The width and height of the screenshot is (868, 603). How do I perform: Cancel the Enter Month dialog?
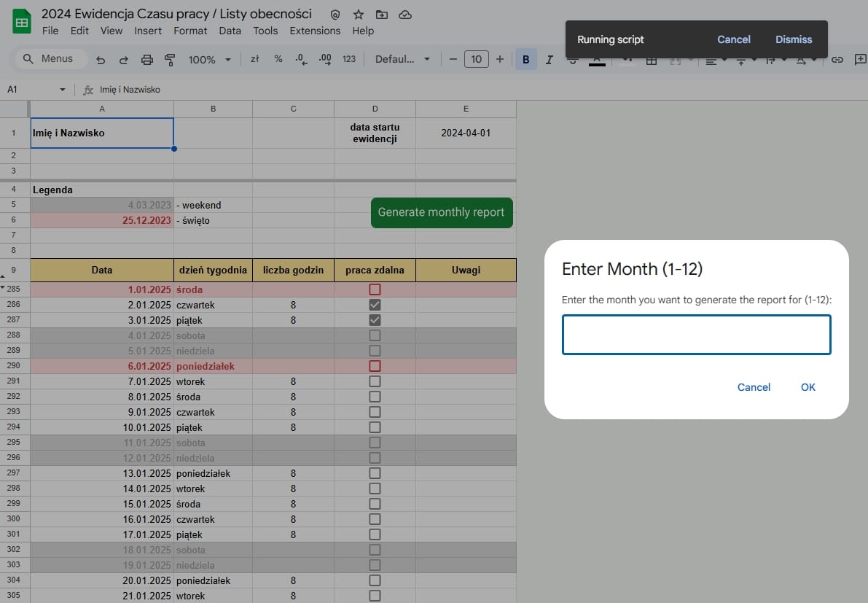(x=754, y=387)
